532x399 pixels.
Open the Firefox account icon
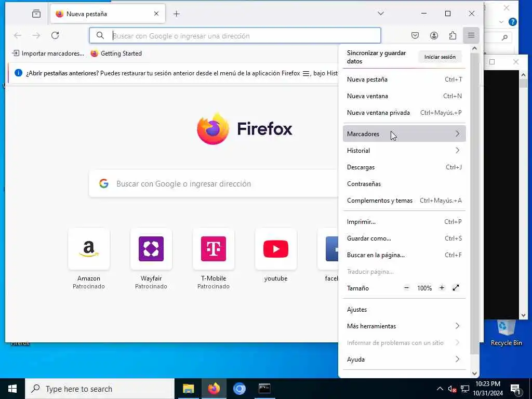[x=434, y=35]
